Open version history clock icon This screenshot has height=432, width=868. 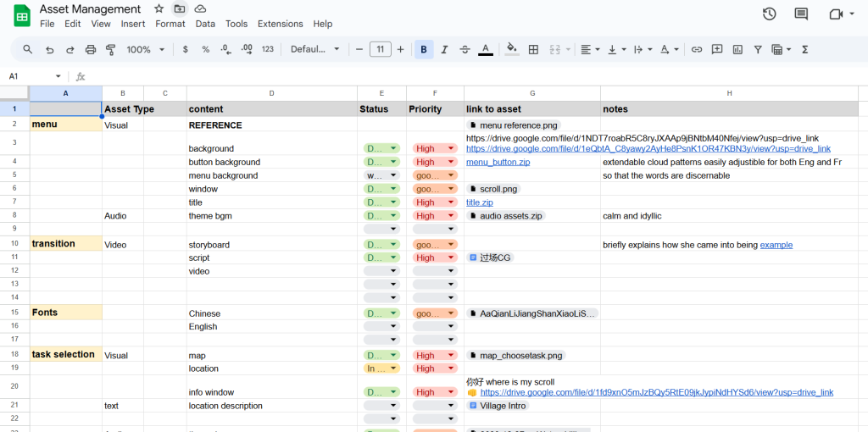point(769,14)
